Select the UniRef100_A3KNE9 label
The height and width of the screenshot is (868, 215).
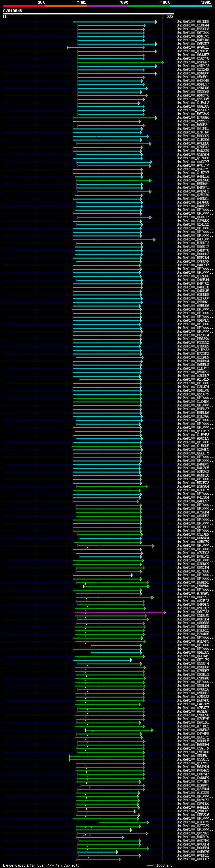[x=193, y=295]
